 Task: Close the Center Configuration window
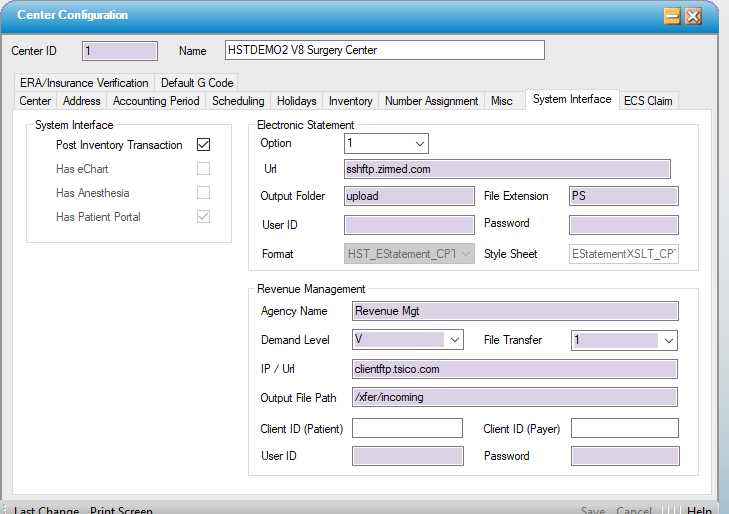pyautogui.click(x=692, y=16)
